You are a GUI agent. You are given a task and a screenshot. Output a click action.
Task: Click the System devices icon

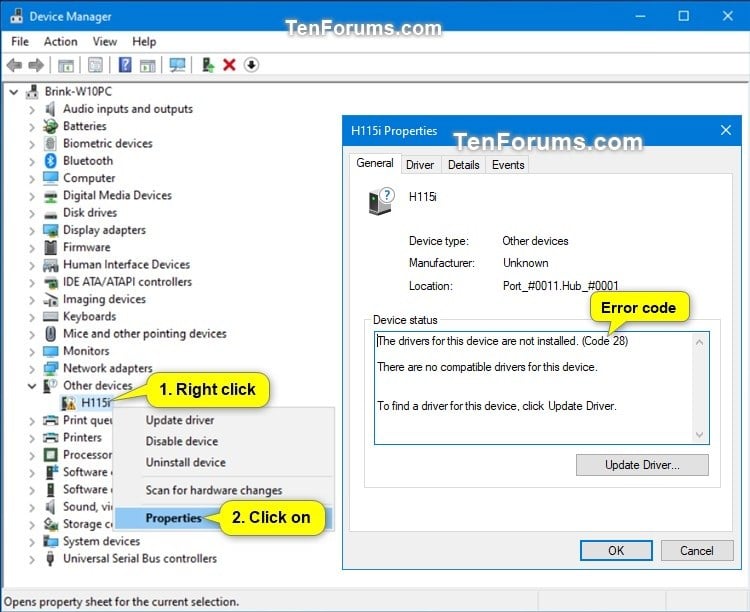pos(50,541)
